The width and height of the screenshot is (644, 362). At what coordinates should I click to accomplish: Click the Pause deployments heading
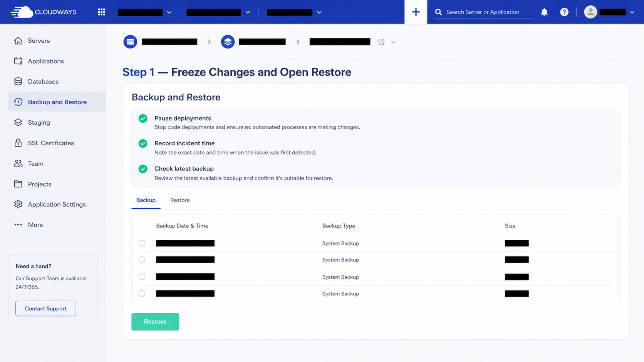pyautogui.click(x=183, y=118)
